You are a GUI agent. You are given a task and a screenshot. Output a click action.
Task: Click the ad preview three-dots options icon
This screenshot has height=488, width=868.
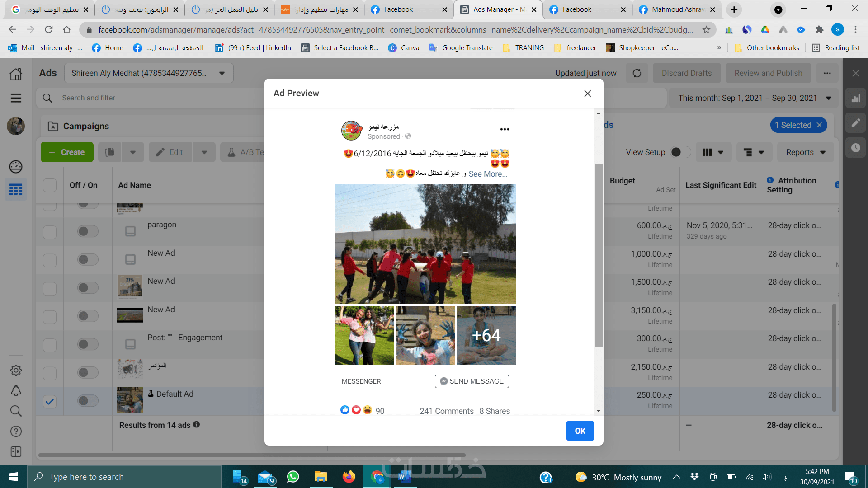(505, 129)
